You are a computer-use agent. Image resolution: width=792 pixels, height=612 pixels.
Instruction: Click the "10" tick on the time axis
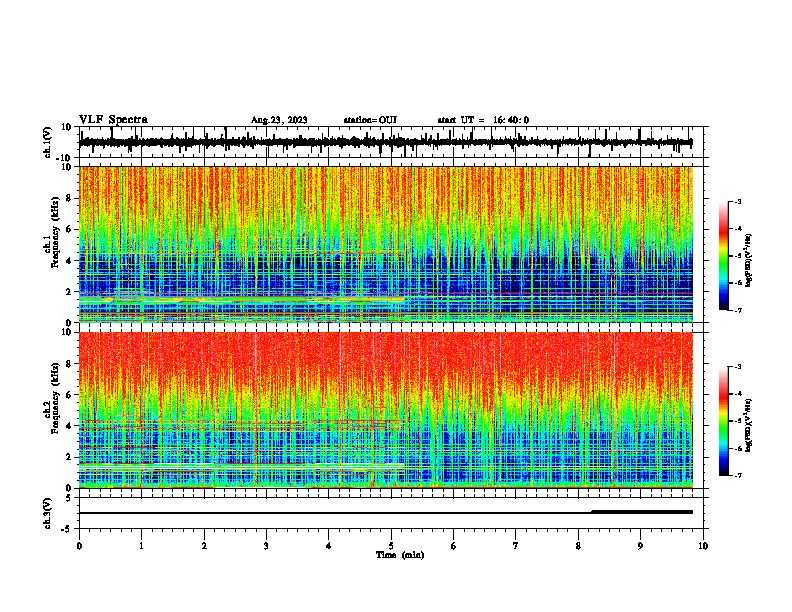tap(703, 546)
